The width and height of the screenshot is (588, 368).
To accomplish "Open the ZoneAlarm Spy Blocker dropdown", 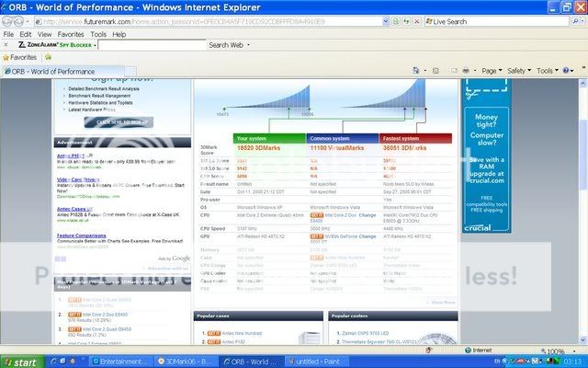I will [x=95, y=45].
